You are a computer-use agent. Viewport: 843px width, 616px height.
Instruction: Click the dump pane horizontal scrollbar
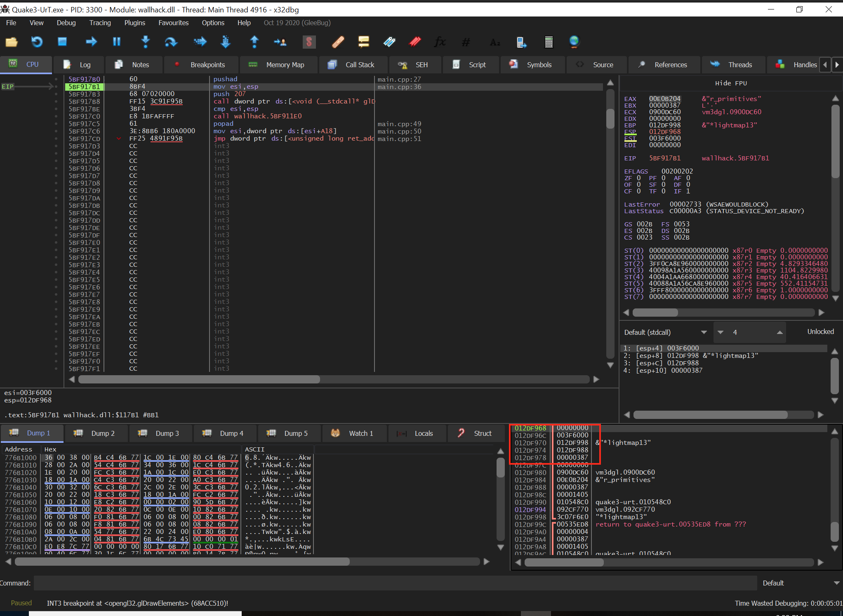pos(247,562)
